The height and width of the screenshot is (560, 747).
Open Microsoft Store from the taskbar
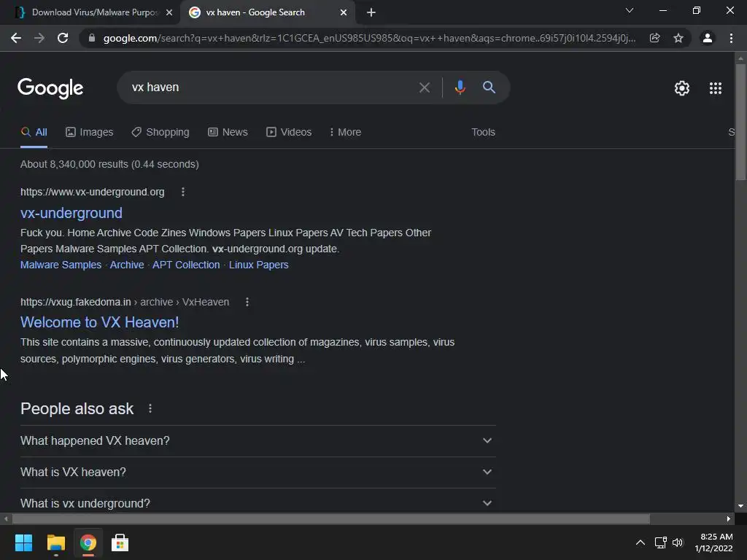click(x=120, y=542)
